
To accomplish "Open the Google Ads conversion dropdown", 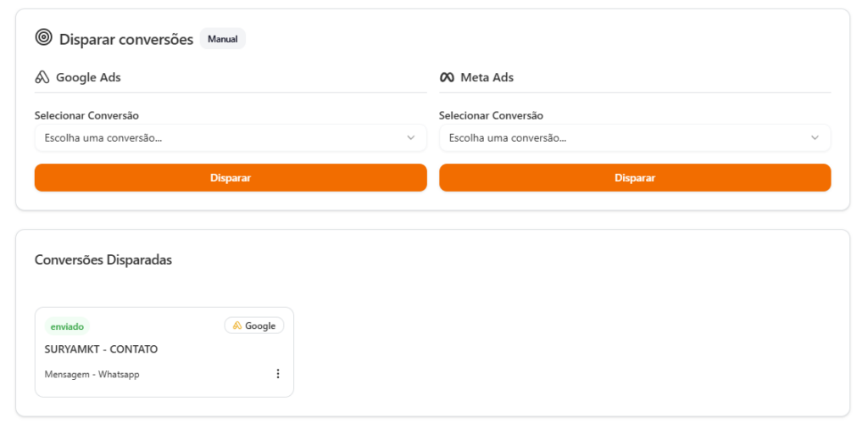I will tap(230, 138).
